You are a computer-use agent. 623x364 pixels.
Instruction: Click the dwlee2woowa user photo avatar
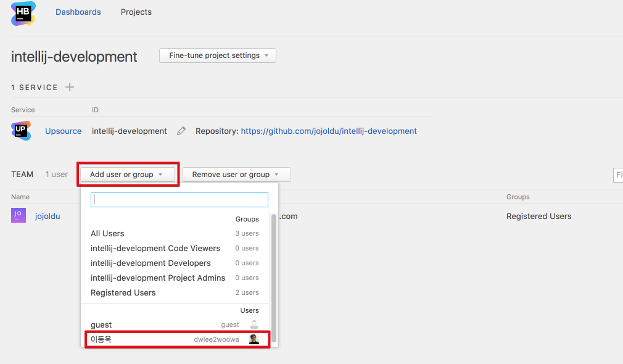pos(254,339)
